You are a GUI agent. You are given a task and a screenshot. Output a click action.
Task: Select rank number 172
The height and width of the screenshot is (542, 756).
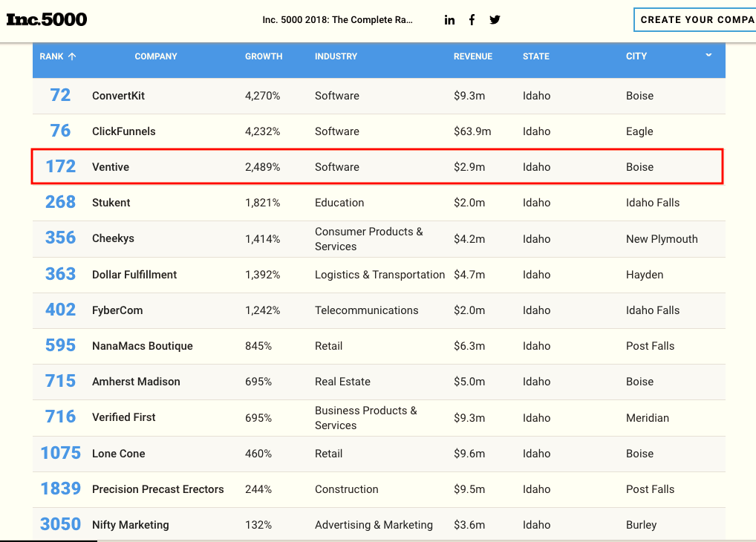(60, 166)
